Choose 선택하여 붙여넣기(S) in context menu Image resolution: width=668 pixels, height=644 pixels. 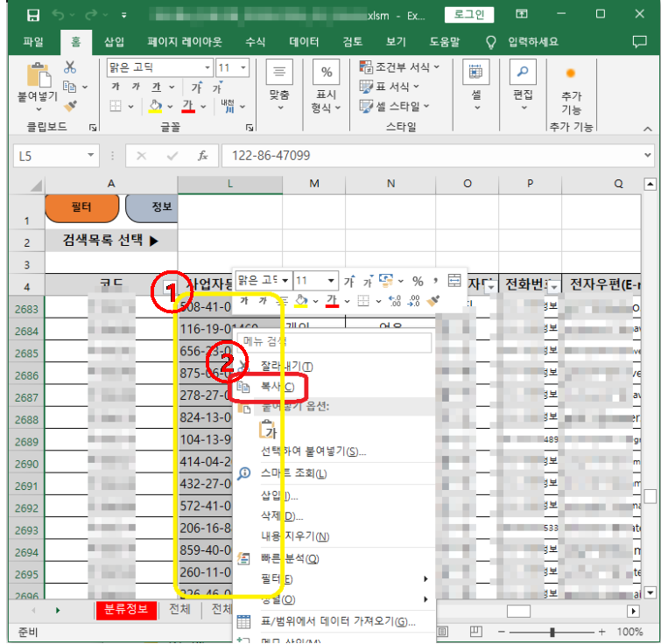pyautogui.click(x=313, y=451)
